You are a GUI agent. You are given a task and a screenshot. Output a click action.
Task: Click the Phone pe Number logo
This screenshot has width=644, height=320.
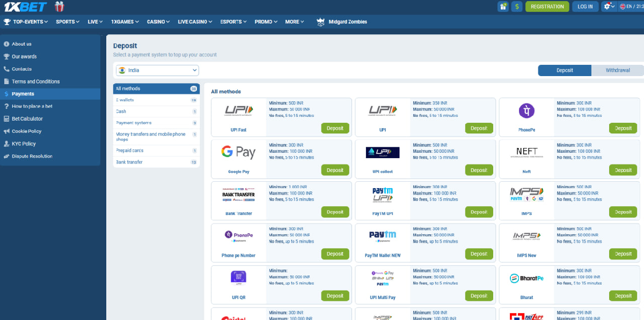[239, 236]
